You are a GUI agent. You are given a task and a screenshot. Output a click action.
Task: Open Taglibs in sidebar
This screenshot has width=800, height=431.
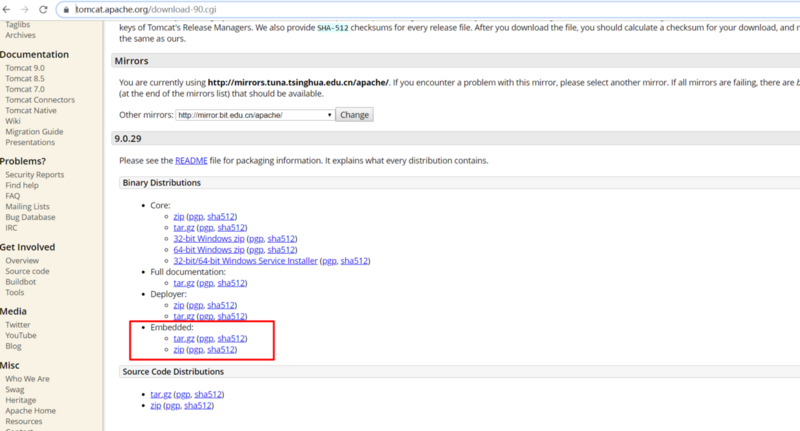point(17,24)
